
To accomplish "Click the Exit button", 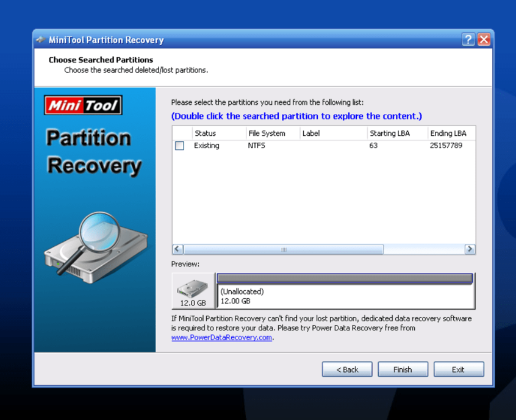I will 459,369.
